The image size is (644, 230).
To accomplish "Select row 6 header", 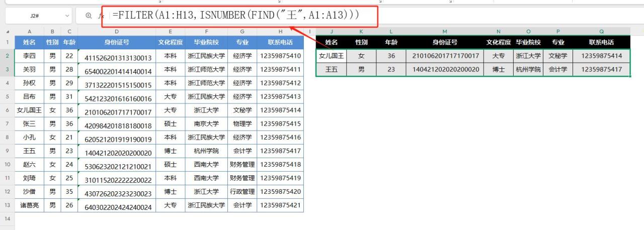I will [7, 110].
